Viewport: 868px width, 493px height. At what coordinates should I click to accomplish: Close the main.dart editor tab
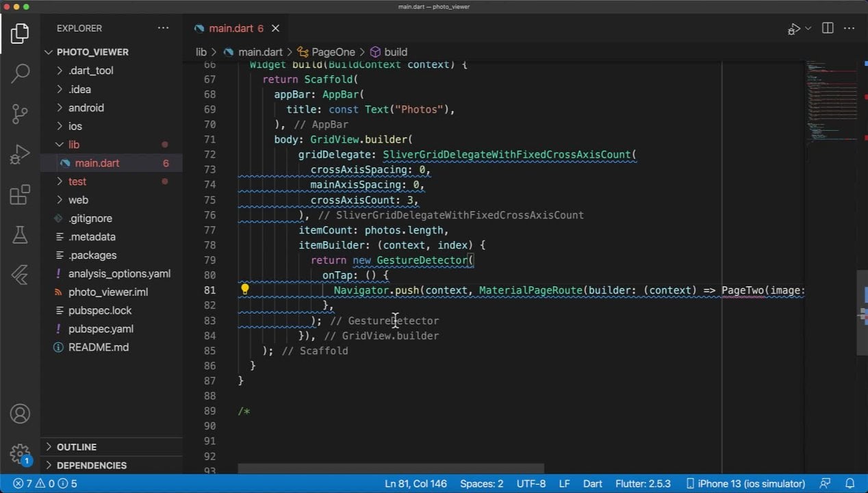[x=275, y=28]
